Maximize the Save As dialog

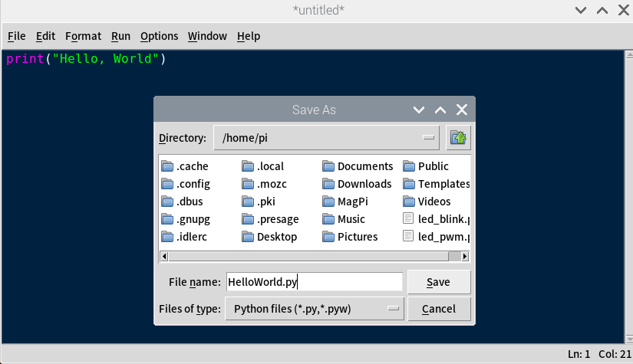pos(440,110)
